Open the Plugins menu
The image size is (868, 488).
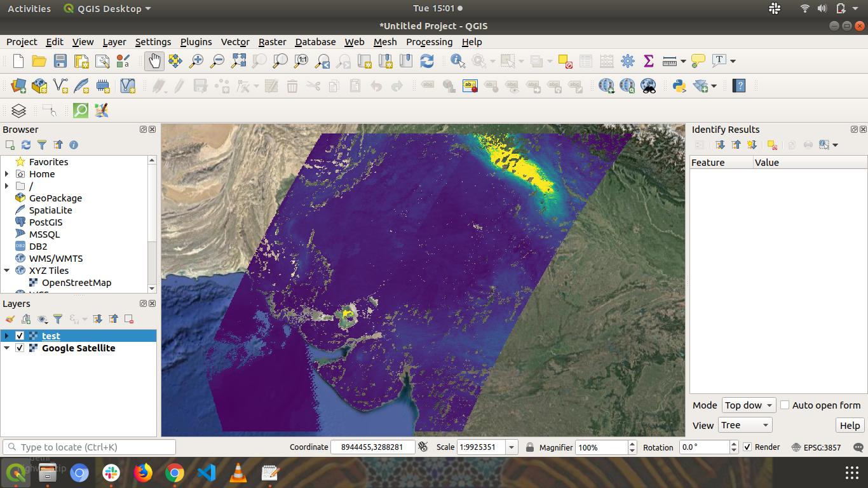[x=196, y=42]
